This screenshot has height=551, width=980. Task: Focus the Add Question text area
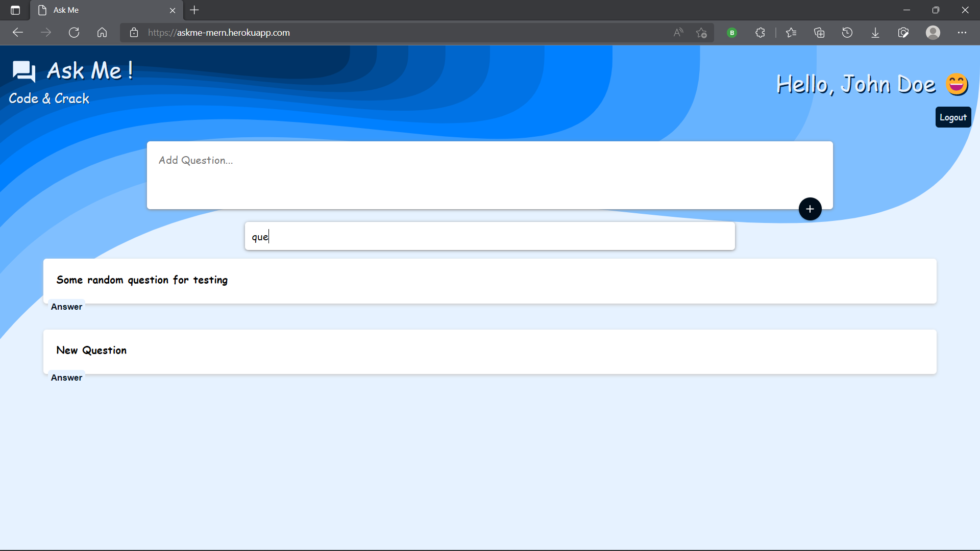pyautogui.click(x=470, y=173)
